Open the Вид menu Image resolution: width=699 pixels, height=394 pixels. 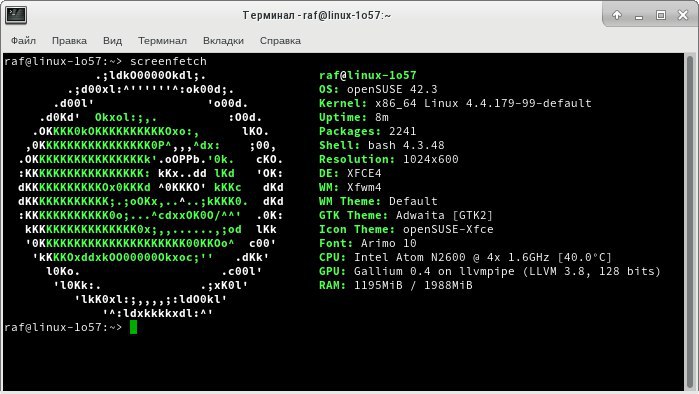112,41
